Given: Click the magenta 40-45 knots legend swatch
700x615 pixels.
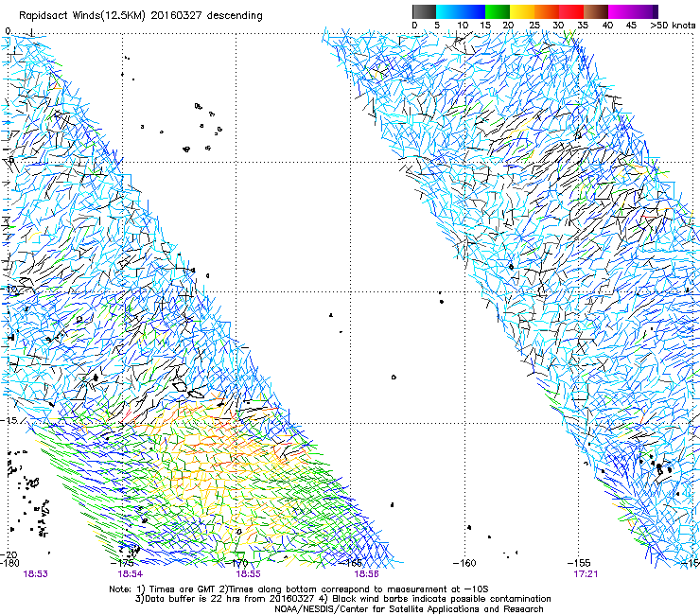Looking at the screenshot, I should pyautogui.click(x=621, y=11).
